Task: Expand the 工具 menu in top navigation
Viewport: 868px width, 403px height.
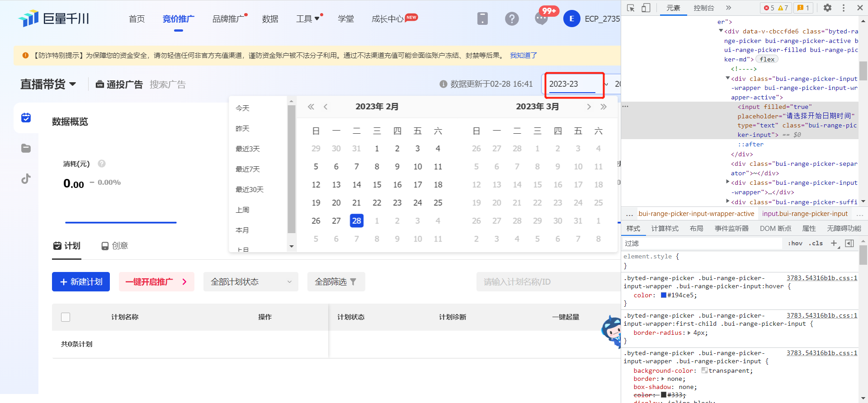Action: [307, 19]
